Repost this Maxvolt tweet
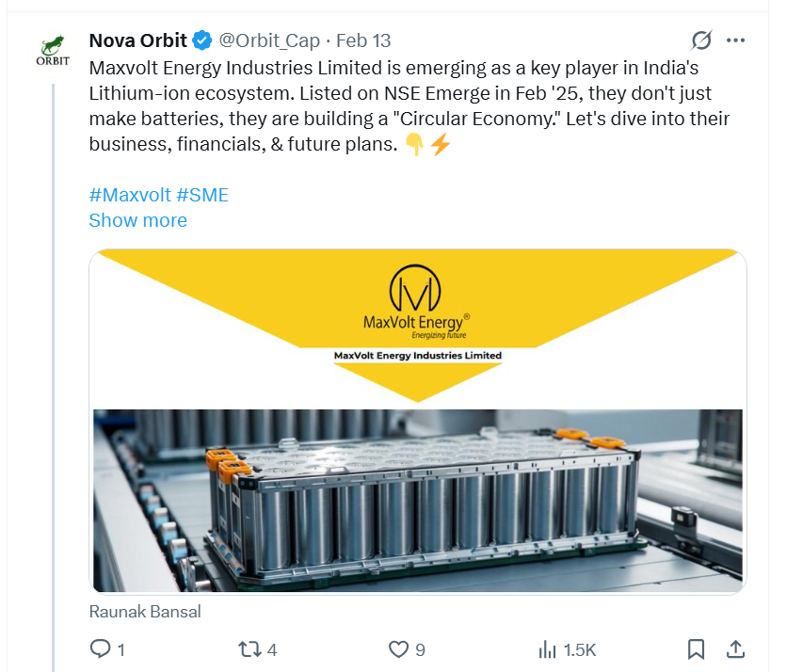Screen dimensions: 786x672 [249, 648]
